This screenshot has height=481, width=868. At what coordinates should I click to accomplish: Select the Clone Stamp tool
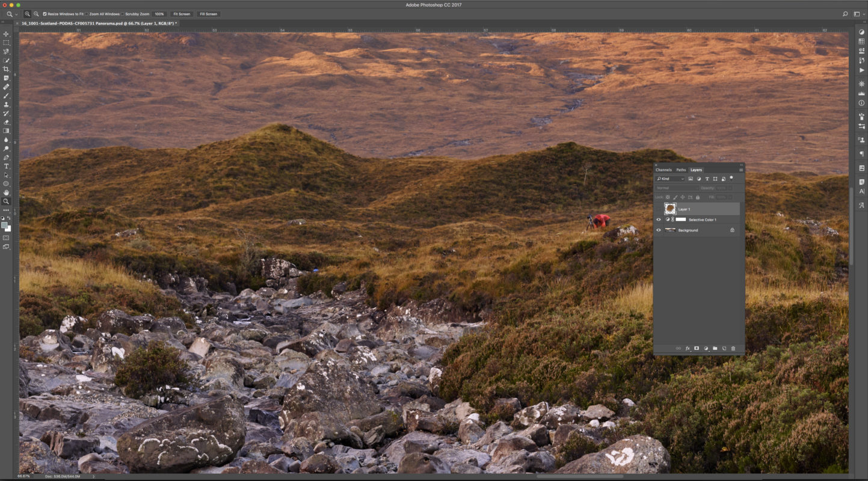(x=7, y=104)
